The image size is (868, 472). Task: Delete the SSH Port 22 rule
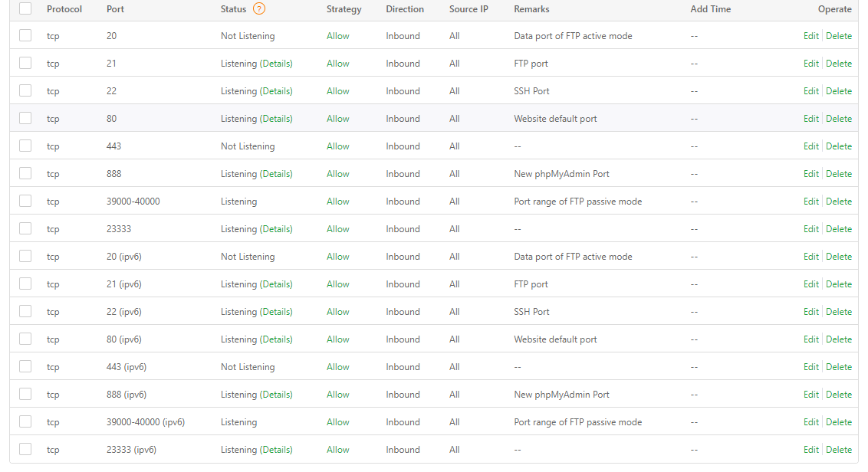coord(839,91)
